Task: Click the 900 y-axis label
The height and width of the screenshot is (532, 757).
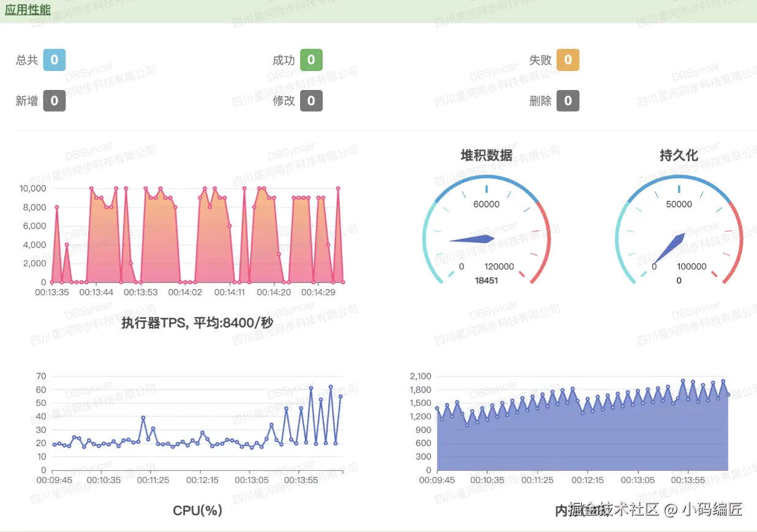Action: tap(424, 430)
